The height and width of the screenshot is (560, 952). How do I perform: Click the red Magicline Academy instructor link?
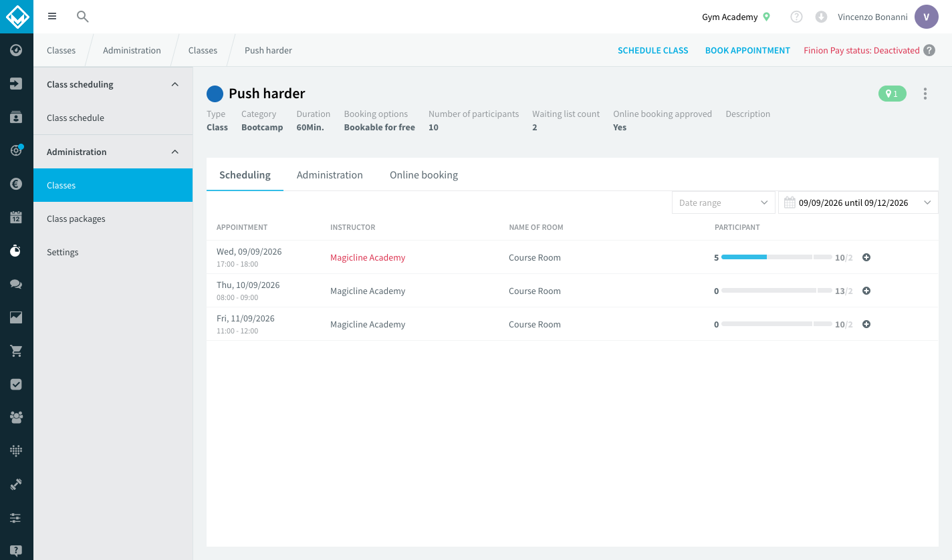click(x=368, y=257)
